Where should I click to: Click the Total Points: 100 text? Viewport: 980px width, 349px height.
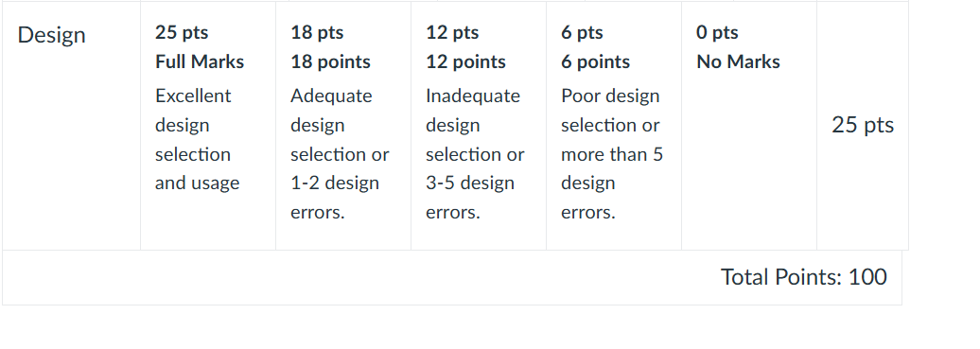(x=804, y=277)
